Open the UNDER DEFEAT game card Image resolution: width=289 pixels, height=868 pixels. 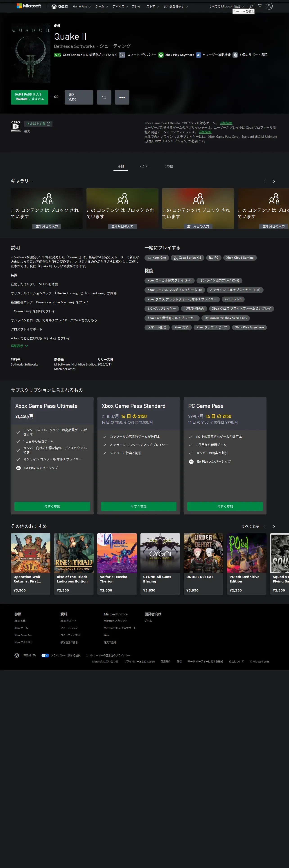coord(203,564)
